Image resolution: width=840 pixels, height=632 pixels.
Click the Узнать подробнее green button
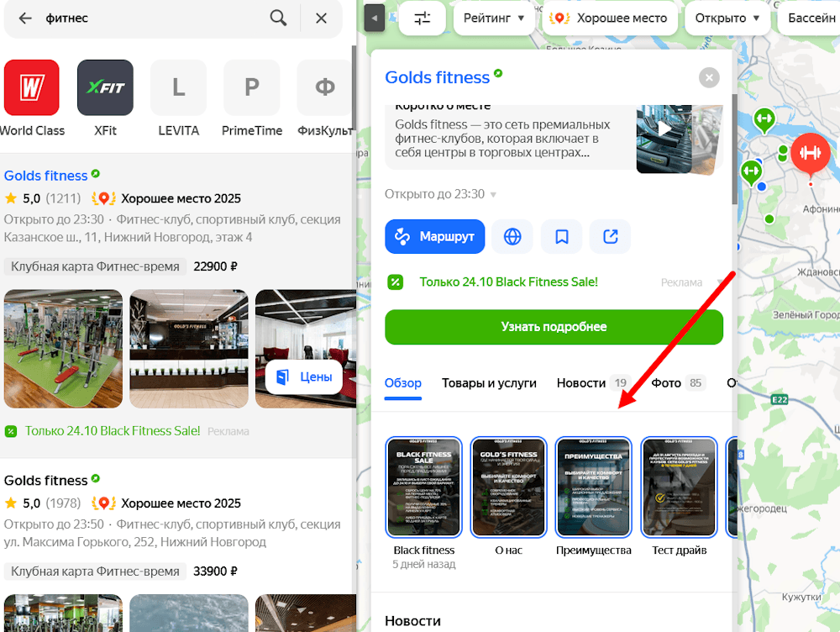554,327
